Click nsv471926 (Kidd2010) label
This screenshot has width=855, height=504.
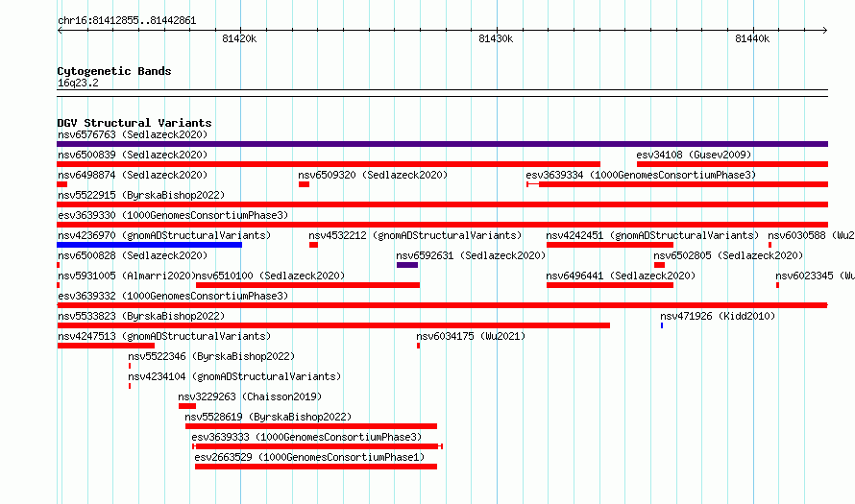[x=718, y=316]
